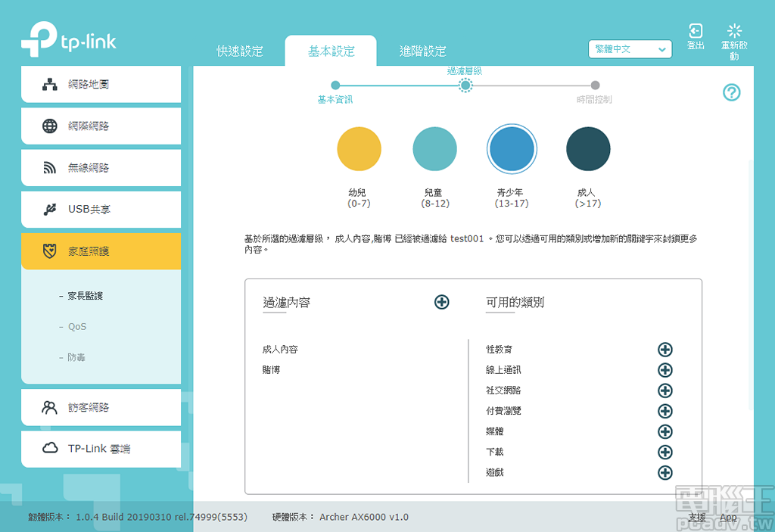The width and height of the screenshot is (775, 532).
Task: Add 性教育 to filtered content
Action: [665, 350]
